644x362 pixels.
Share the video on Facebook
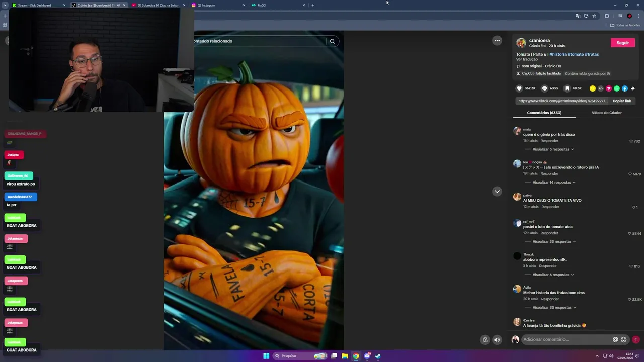[x=625, y=88]
